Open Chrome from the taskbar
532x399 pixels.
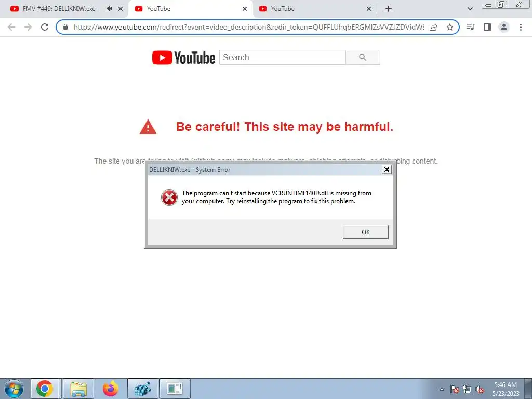pyautogui.click(x=45, y=389)
